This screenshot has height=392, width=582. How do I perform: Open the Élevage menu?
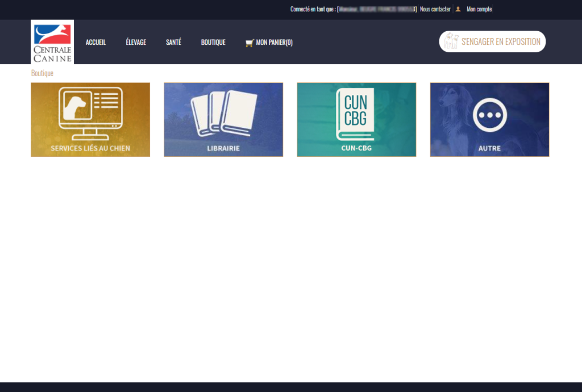click(x=136, y=42)
